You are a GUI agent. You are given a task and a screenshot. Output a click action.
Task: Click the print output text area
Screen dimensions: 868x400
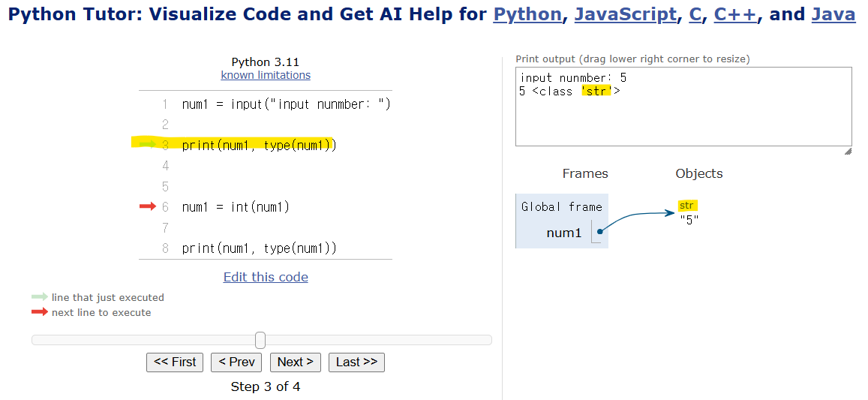coord(683,107)
